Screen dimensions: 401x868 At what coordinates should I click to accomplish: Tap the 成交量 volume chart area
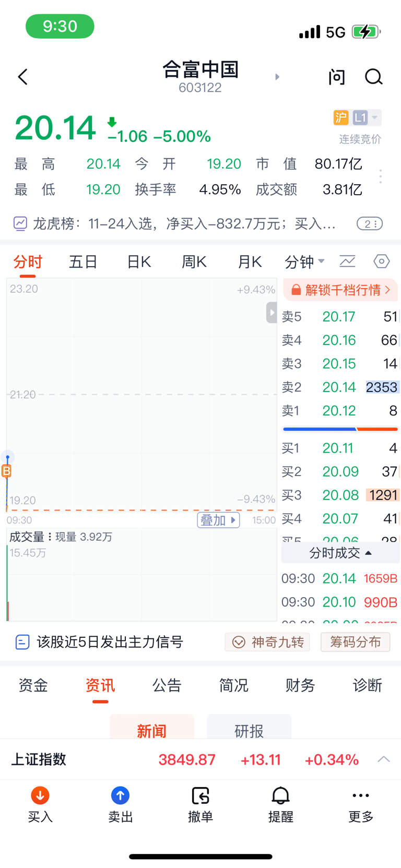click(x=141, y=575)
